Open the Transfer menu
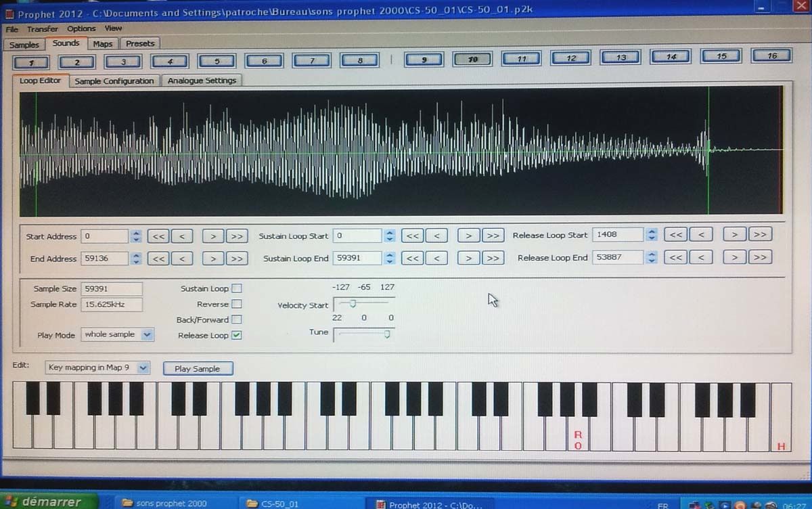Image resolution: width=812 pixels, height=509 pixels. 43,29
